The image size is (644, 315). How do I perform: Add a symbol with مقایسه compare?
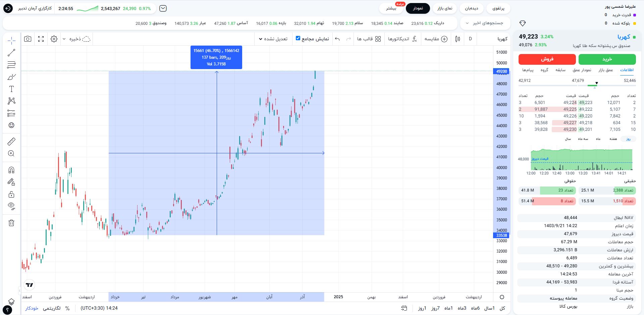[436, 39]
